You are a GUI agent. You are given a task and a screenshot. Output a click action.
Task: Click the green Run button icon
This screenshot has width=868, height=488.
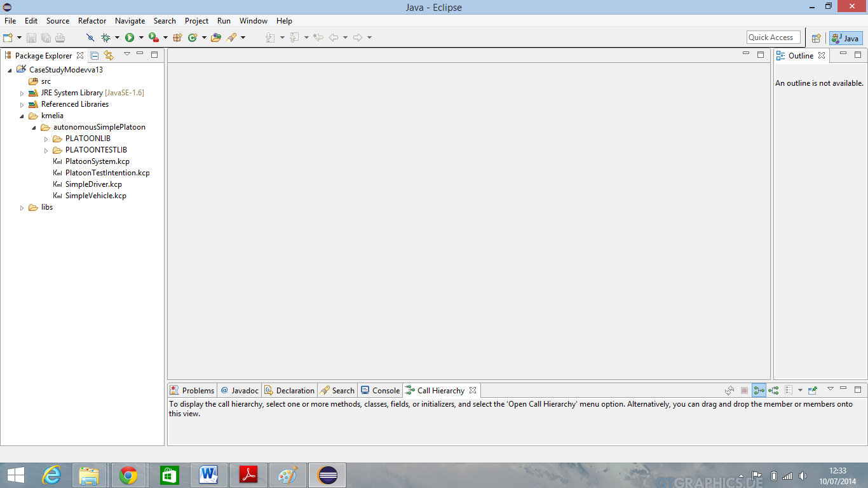tap(130, 37)
